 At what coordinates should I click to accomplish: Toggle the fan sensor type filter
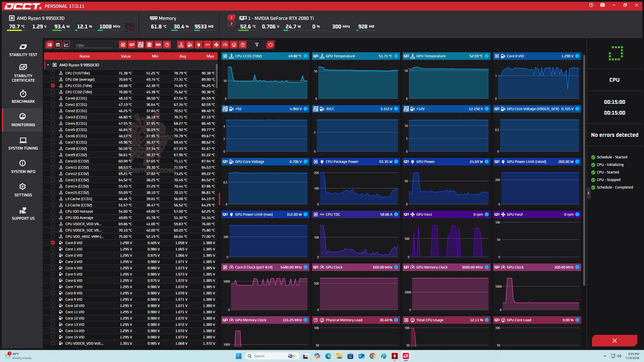click(x=216, y=45)
